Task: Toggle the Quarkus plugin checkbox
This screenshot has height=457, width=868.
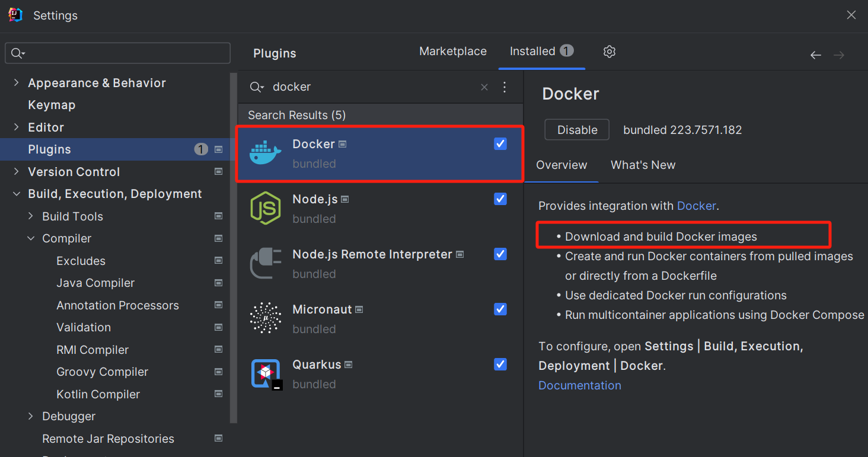Action: (500, 364)
